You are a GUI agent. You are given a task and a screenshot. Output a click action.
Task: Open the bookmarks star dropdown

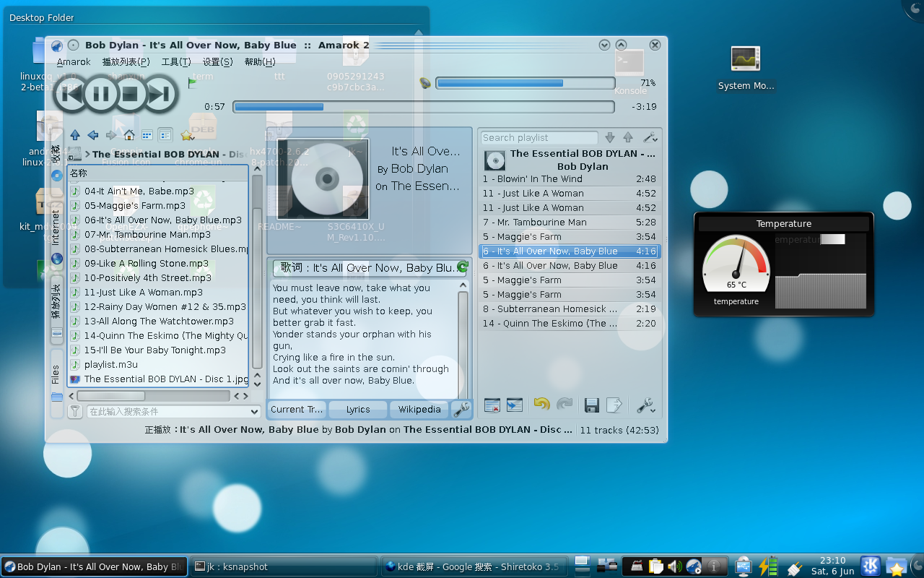pyautogui.click(x=188, y=135)
